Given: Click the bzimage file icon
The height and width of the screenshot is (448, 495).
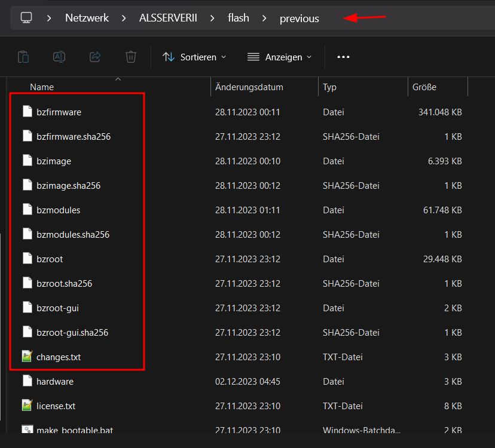Looking at the screenshot, I should click(27, 160).
